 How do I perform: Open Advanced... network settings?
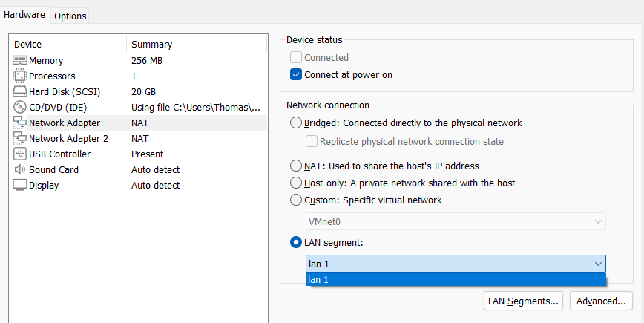click(x=601, y=301)
